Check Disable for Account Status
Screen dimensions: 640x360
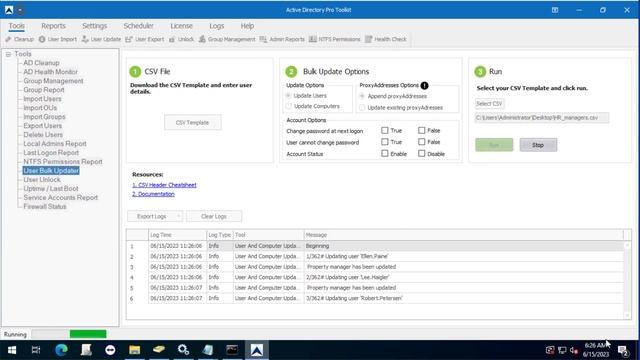[422, 153]
